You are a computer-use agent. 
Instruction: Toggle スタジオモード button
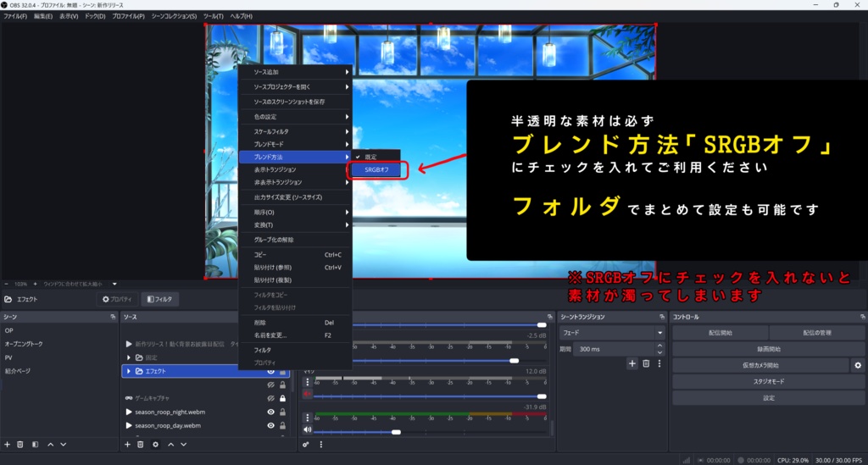pyautogui.click(x=768, y=381)
